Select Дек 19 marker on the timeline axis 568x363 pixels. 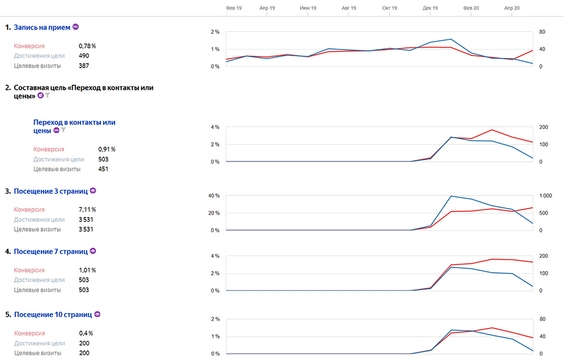(430, 8)
